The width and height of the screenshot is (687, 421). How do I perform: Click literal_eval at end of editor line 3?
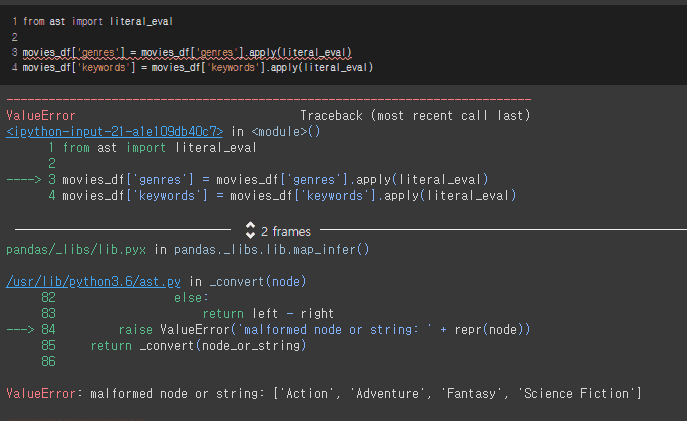(x=318, y=51)
